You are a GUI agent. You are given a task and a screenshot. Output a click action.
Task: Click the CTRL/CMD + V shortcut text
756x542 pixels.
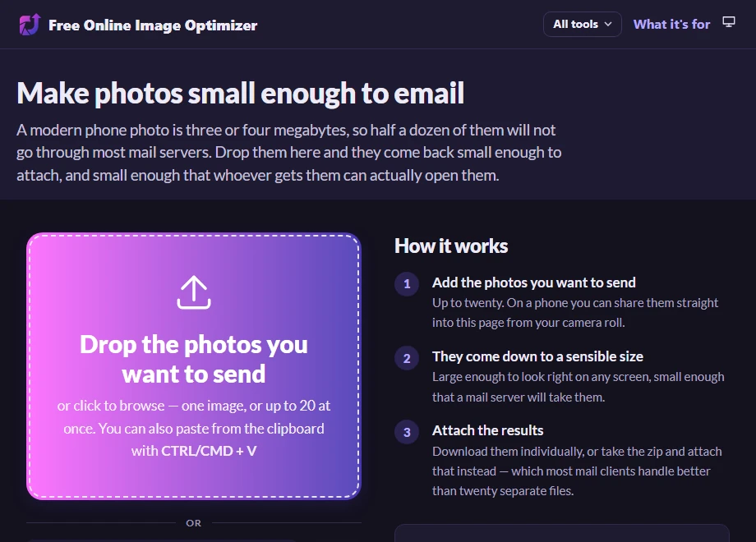209,451
